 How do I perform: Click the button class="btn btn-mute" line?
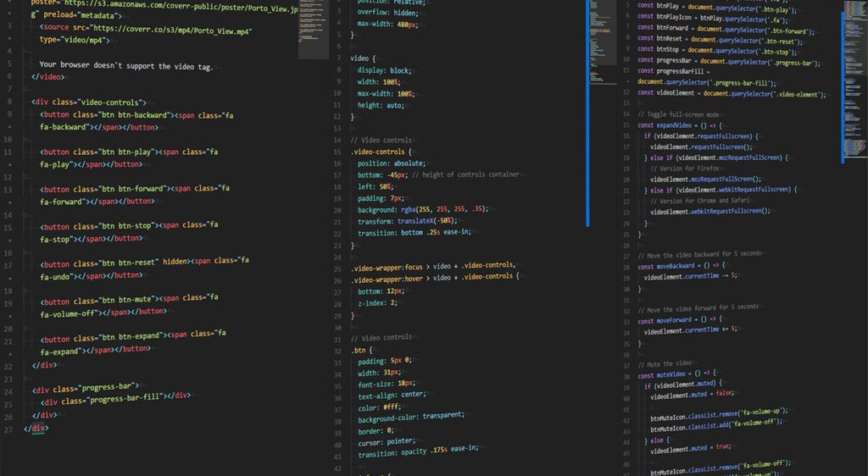coord(129,300)
